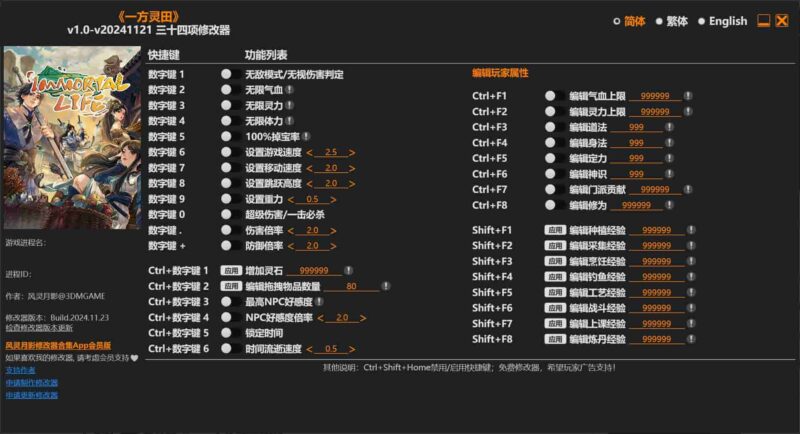Viewport: 800px width, 434px height.
Task: Increase NPC好感度倍率 with right arrow
Action: (363, 318)
